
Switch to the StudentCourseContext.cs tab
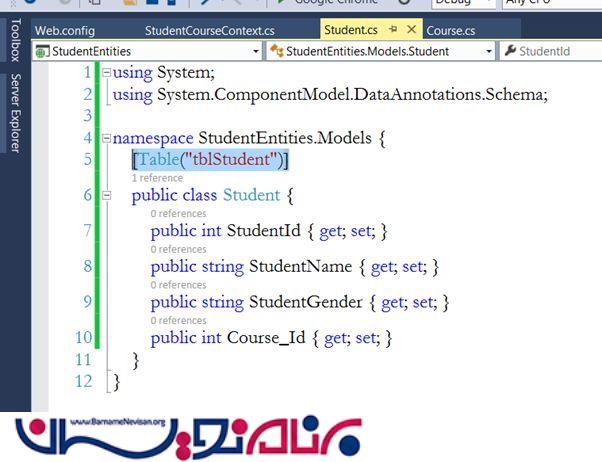coord(210,30)
